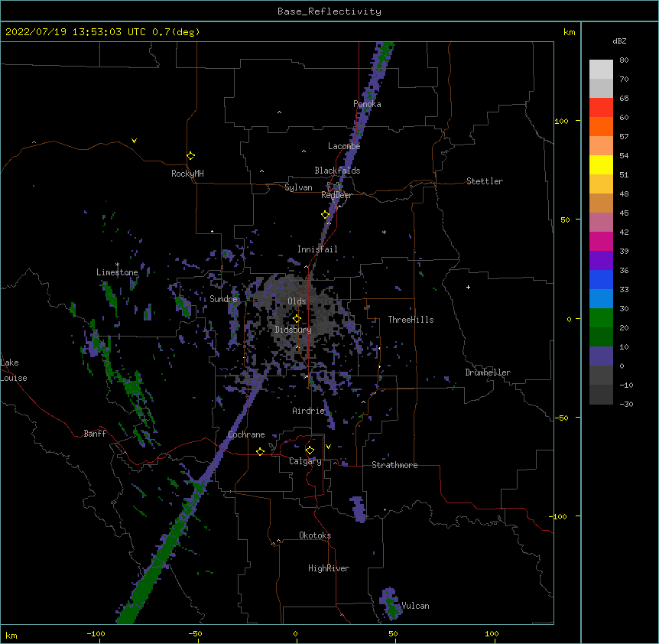Click the -30 value on dBZ legend

click(626, 405)
